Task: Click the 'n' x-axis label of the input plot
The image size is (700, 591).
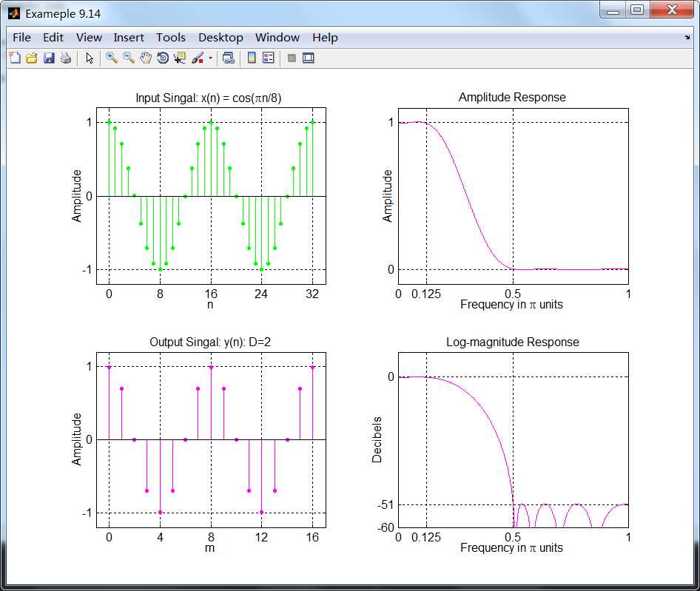Action: point(210,305)
